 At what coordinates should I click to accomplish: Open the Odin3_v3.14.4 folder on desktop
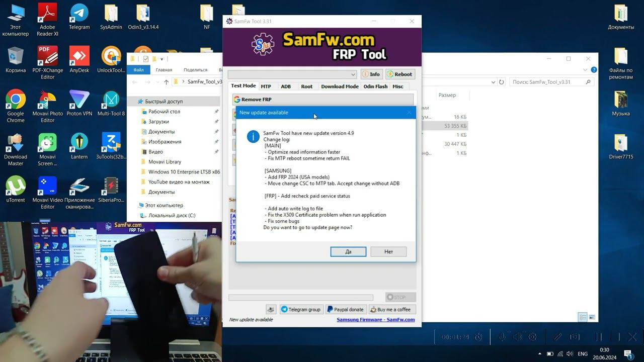[x=143, y=17]
